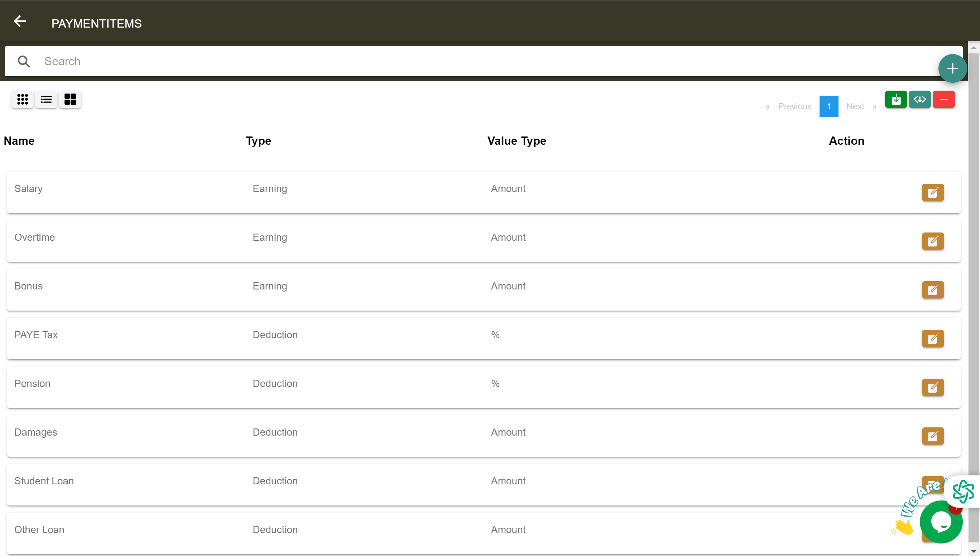
Task: Open the Pension edit action
Action: (x=932, y=387)
